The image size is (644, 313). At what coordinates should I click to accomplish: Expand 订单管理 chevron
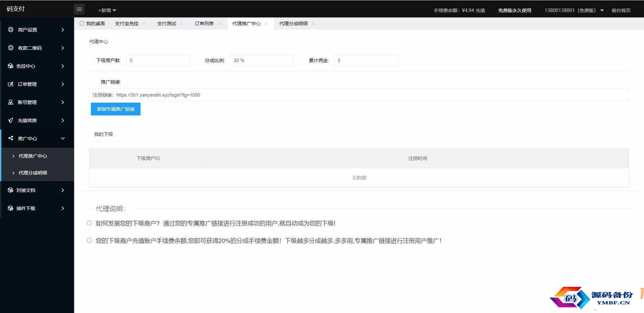63,84
